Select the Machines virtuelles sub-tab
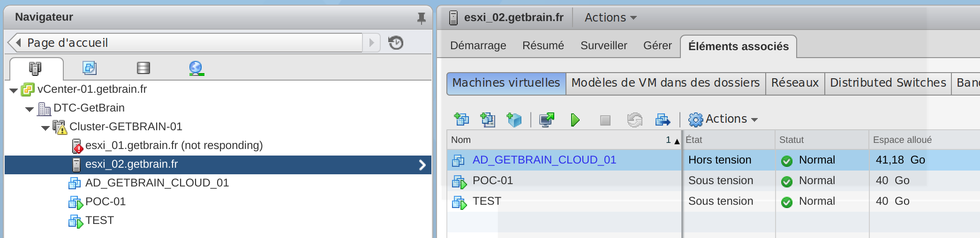The height and width of the screenshot is (238, 980). 506,83
